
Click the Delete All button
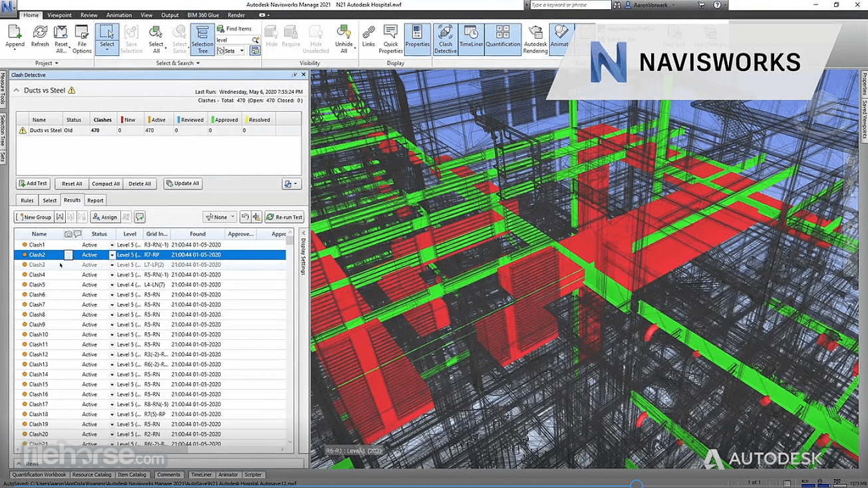pos(140,183)
